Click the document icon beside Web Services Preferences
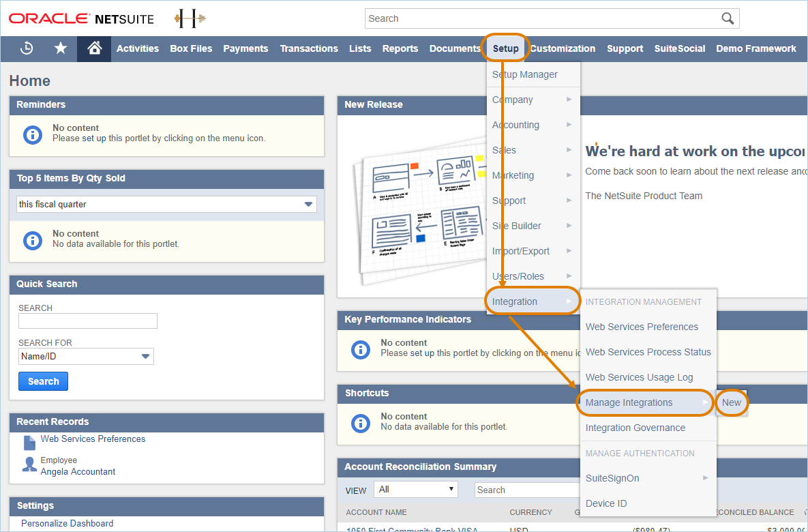Viewport: 808px width, 532px height. pyautogui.click(x=29, y=442)
